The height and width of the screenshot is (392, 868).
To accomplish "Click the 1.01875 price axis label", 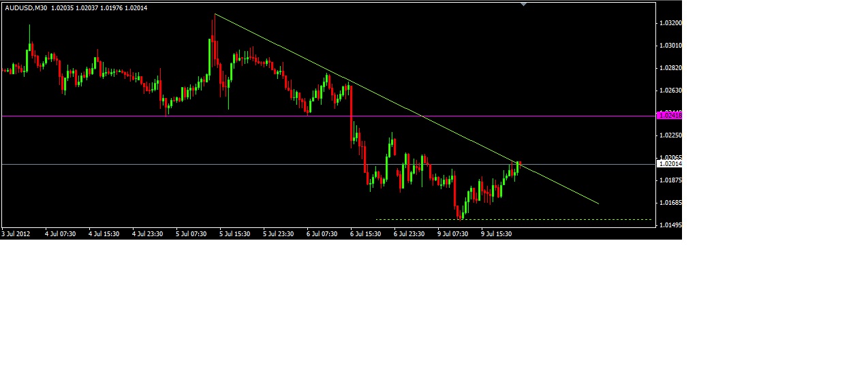I will (670, 180).
